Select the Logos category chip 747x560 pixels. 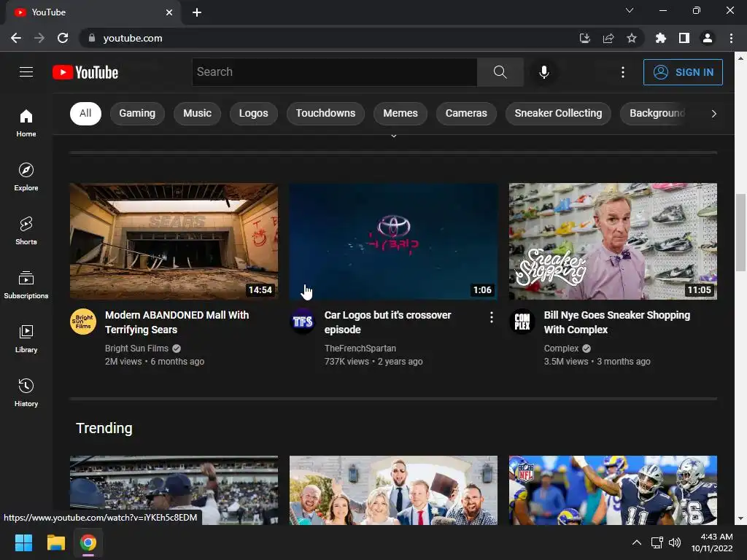[x=253, y=113]
